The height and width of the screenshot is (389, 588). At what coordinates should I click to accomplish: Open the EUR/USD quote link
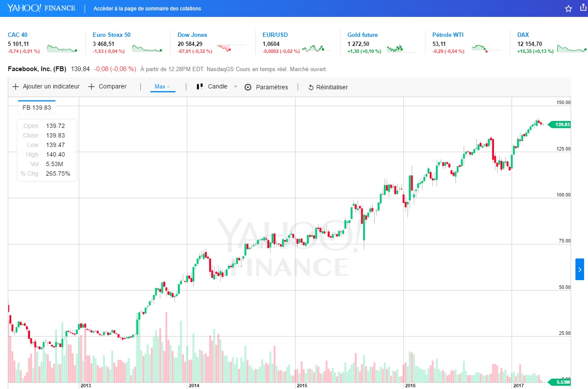(x=275, y=35)
